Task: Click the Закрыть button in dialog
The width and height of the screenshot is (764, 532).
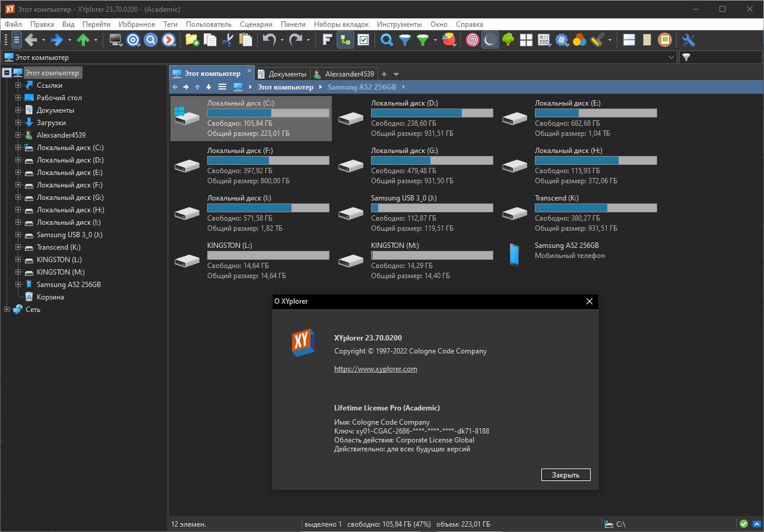Action: [566, 475]
